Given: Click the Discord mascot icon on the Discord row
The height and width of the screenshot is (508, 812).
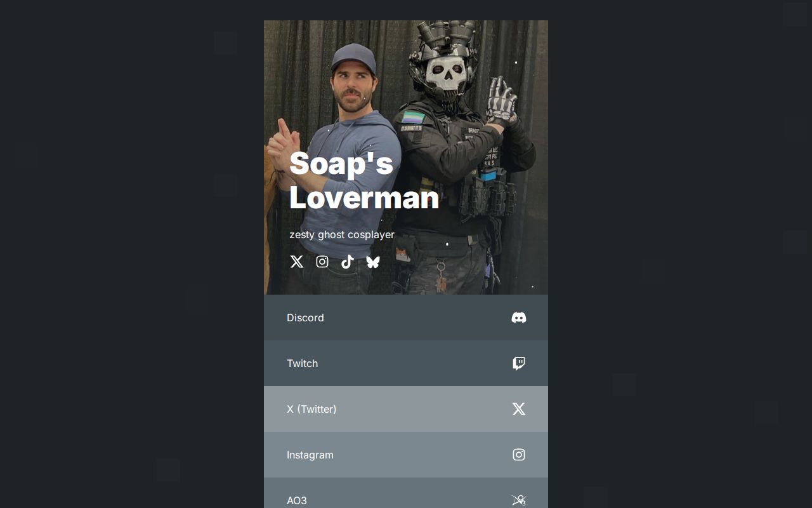Looking at the screenshot, I should [519, 317].
